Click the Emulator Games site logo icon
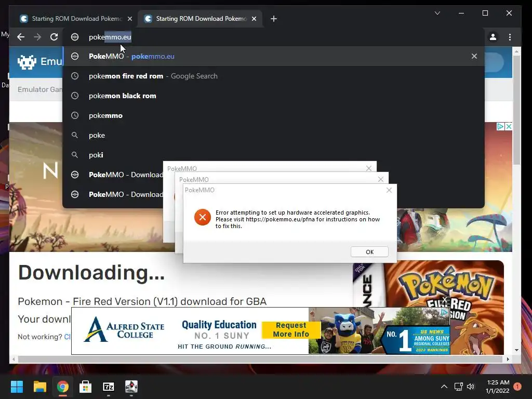This screenshot has height=399, width=532. pyautogui.click(x=27, y=62)
